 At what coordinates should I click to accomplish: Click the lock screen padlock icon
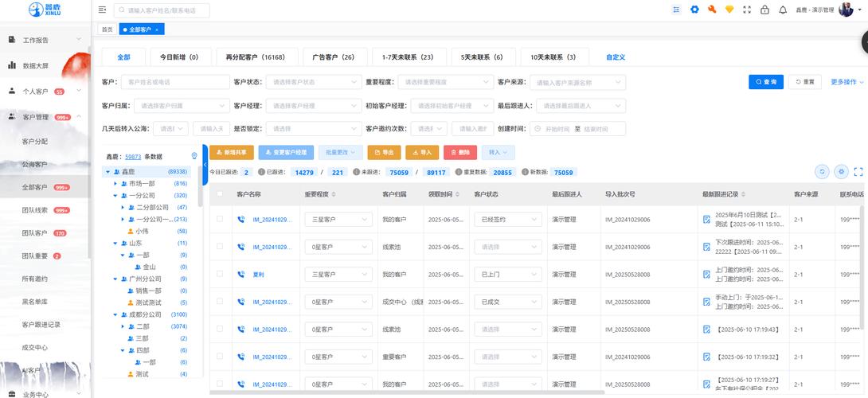click(x=765, y=10)
